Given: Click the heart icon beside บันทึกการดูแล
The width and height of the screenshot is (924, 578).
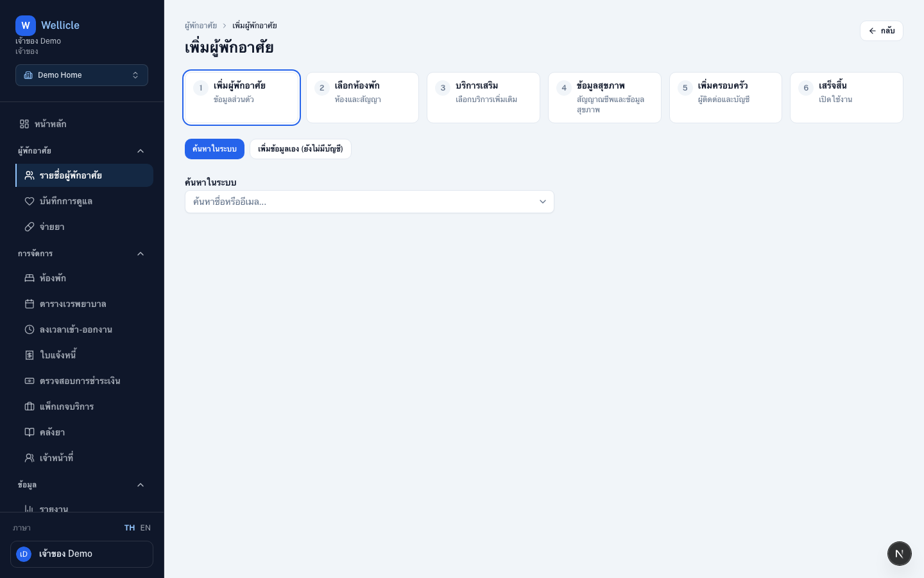Looking at the screenshot, I should 30,201.
